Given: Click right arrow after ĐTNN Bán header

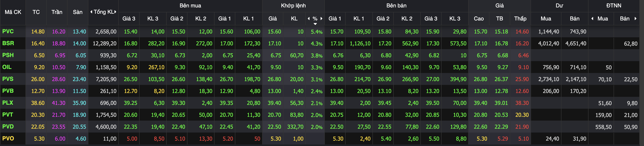Looking at the screenshot, I should [x=635, y=18].
